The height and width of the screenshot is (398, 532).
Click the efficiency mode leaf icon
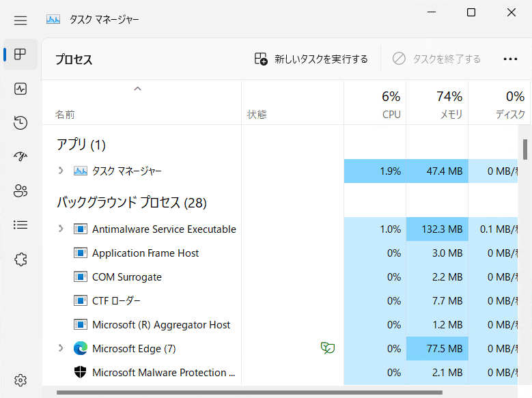click(x=328, y=348)
